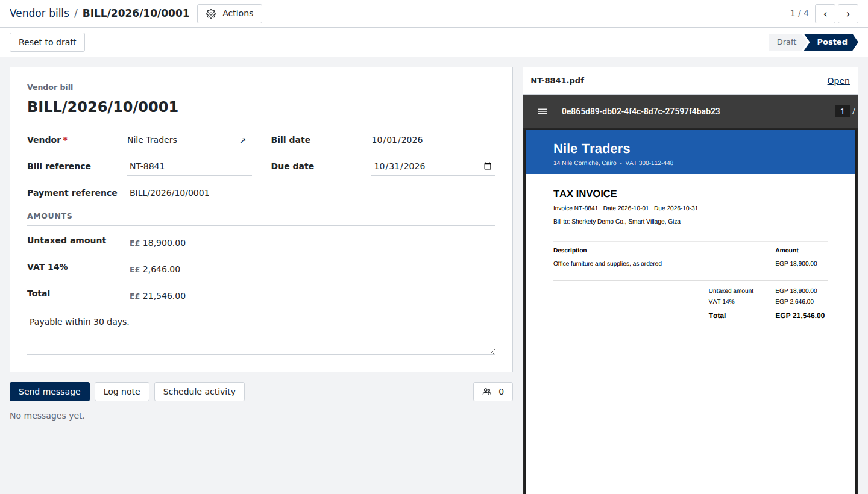Click Log note button

(122, 392)
